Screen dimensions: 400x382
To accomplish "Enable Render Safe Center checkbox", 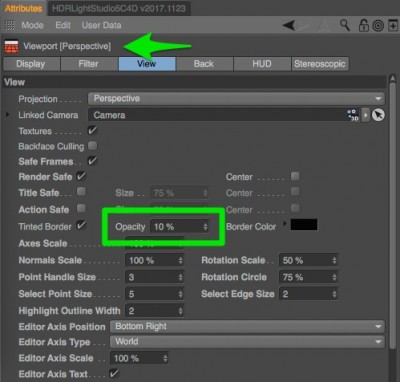I will (x=295, y=176).
